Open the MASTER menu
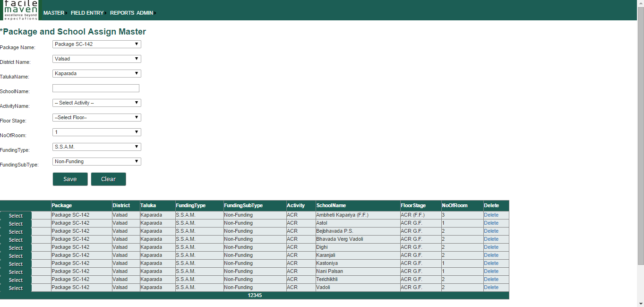This screenshot has width=644, height=307. [54, 13]
